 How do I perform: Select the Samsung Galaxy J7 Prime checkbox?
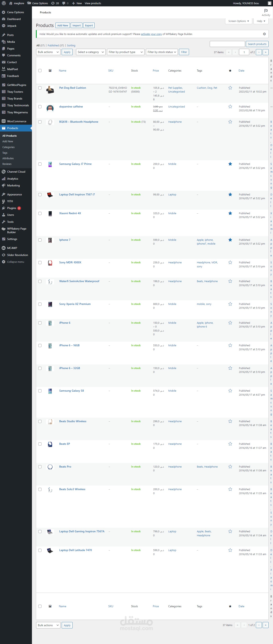(40, 164)
